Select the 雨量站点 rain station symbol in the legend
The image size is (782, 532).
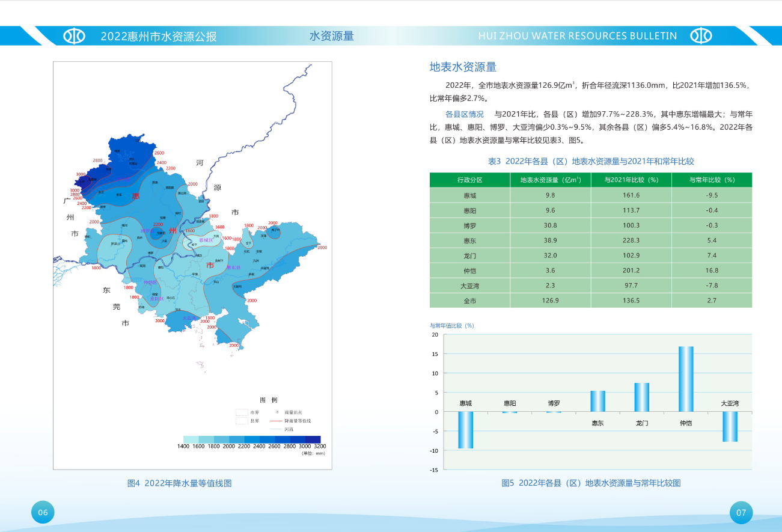(277, 412)
